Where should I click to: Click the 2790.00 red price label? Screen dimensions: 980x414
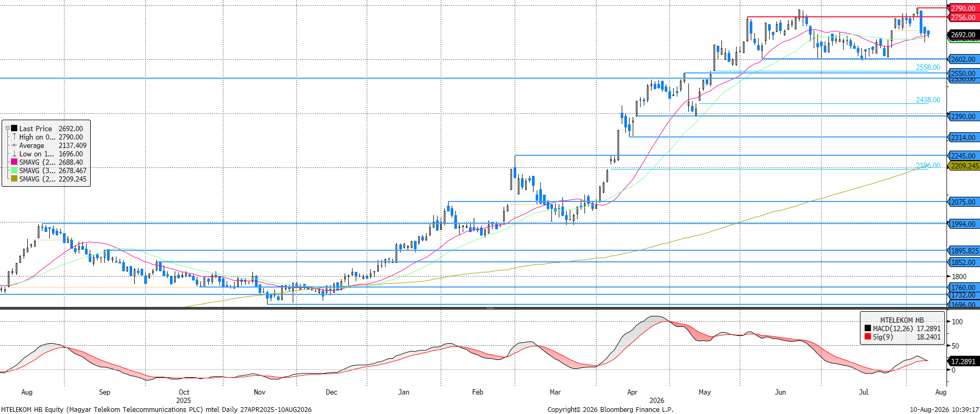click(x=963, y=8)
